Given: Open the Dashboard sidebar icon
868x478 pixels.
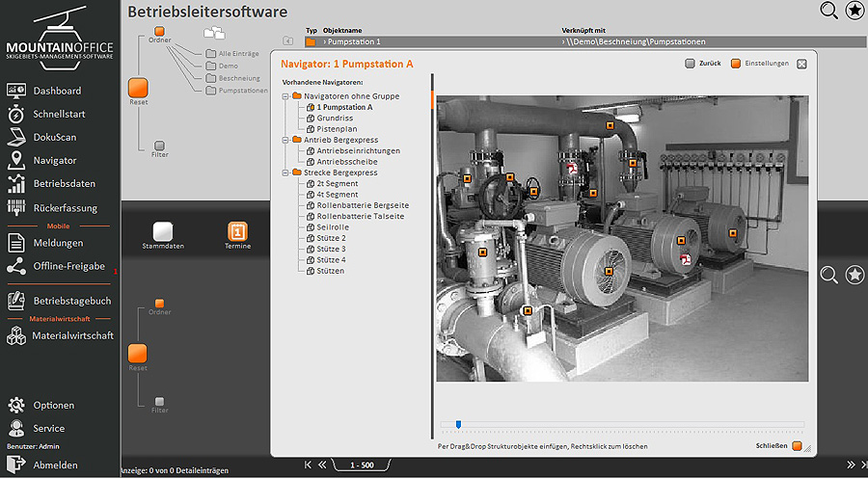Looking at the screenshot, I should coord(16,91).
